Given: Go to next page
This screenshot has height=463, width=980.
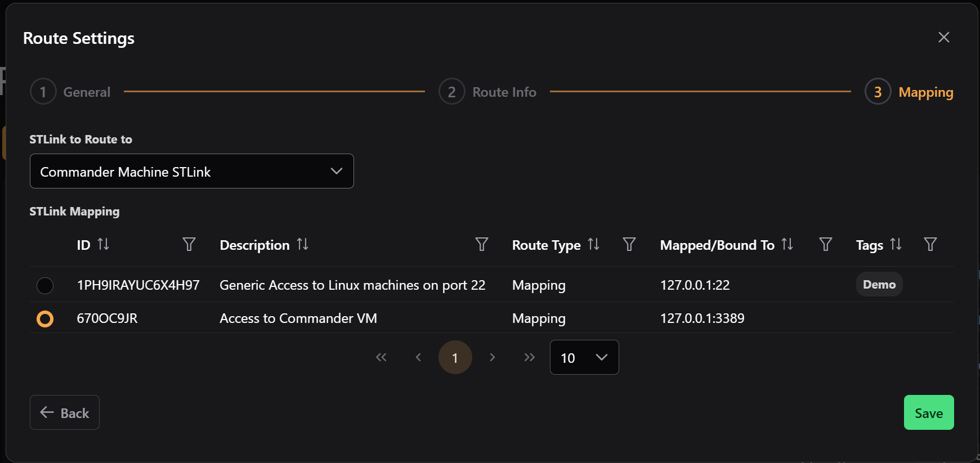Looking at the screenshot, I should [x=493, y=357].
